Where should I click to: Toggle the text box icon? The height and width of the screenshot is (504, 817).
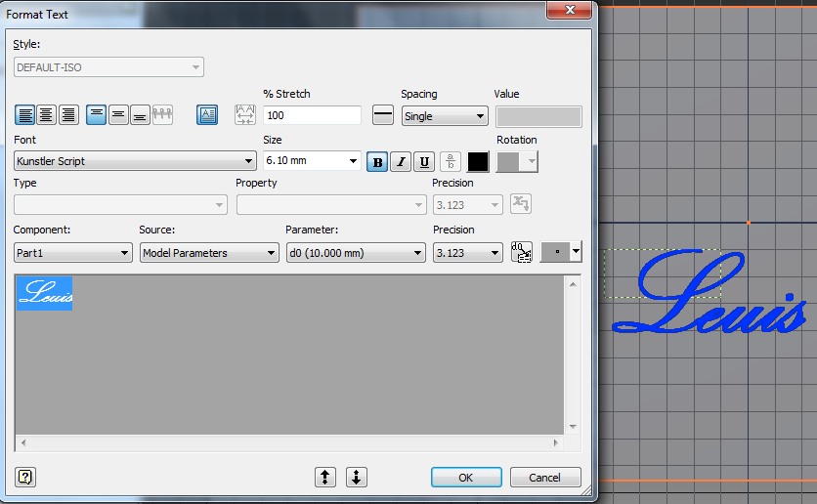[x=207, y=114]
